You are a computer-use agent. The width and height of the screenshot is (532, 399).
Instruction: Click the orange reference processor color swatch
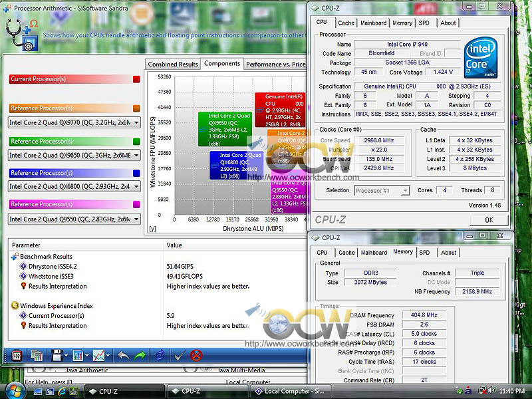[x=136, y=108]
